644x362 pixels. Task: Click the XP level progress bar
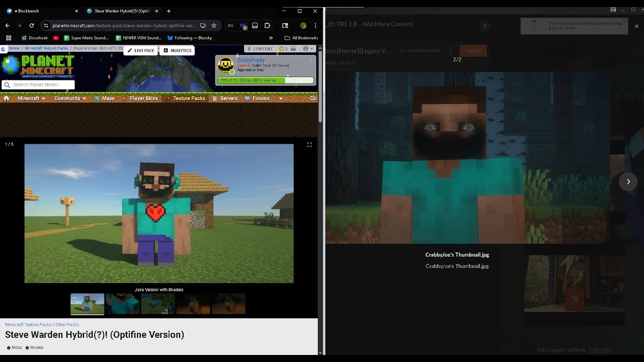265,80
